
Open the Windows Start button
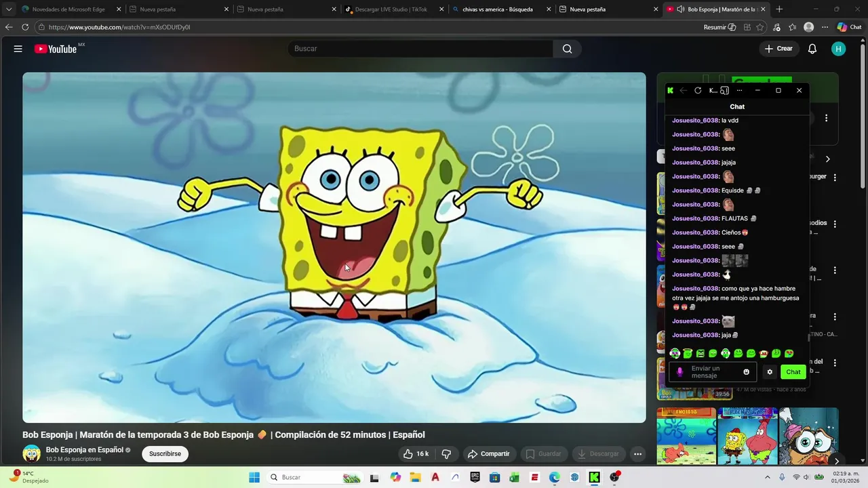click(x=254, y=477)
